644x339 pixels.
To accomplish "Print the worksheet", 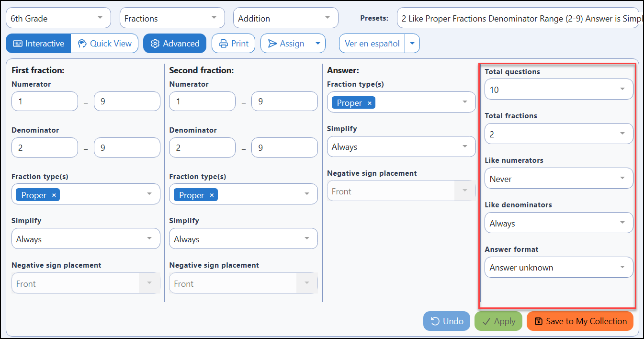I will [234, 44].
